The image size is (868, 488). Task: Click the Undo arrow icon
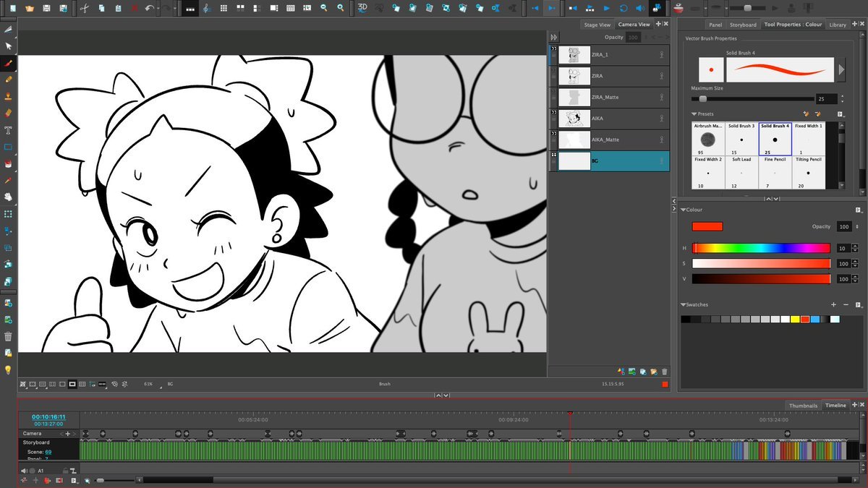(x=150, y=8)
